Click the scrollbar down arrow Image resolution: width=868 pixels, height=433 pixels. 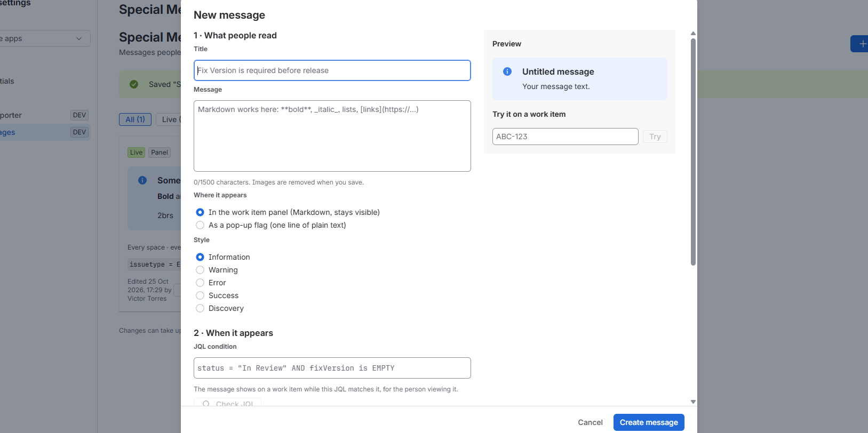693,402
